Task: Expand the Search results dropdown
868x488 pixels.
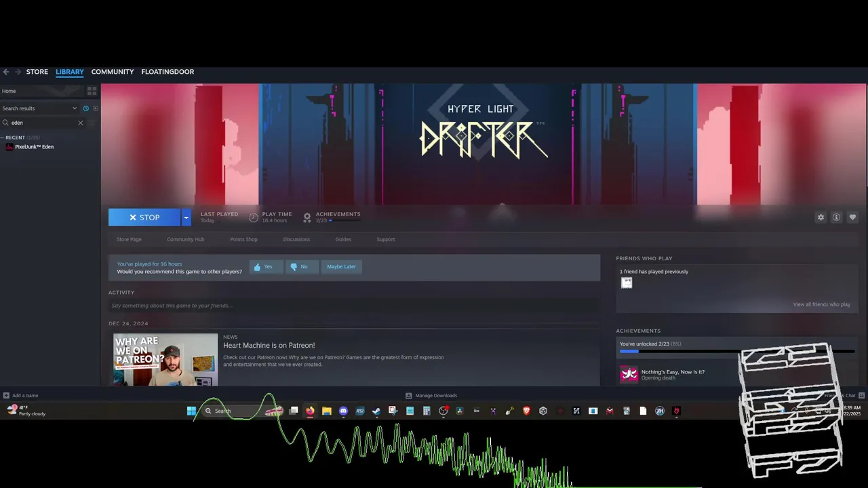Action: pos(39,108)
